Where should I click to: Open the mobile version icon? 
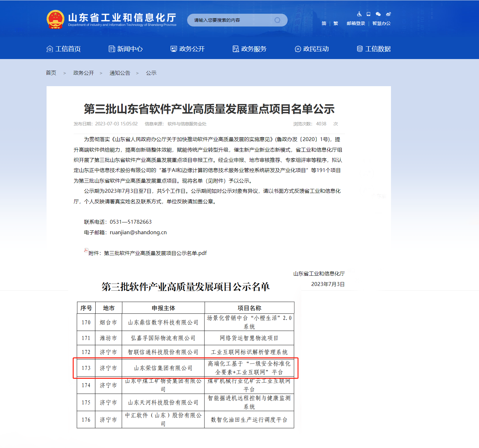point(368,14)
